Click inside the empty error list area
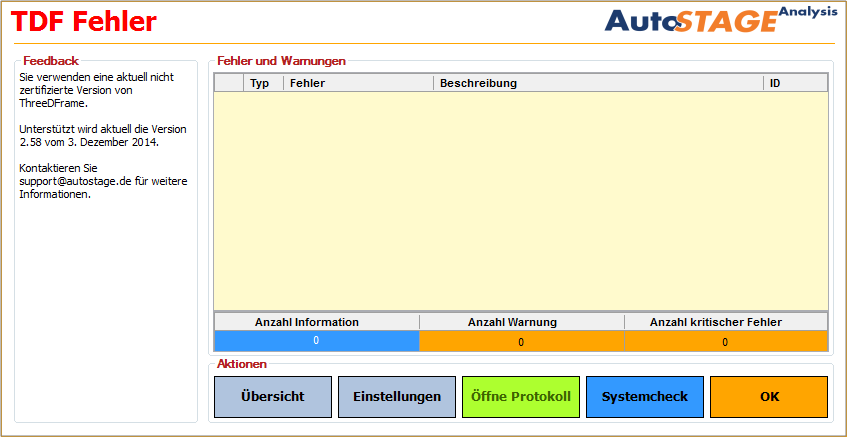This screenshot has height=437, width=847. click(x=520, y=200)
